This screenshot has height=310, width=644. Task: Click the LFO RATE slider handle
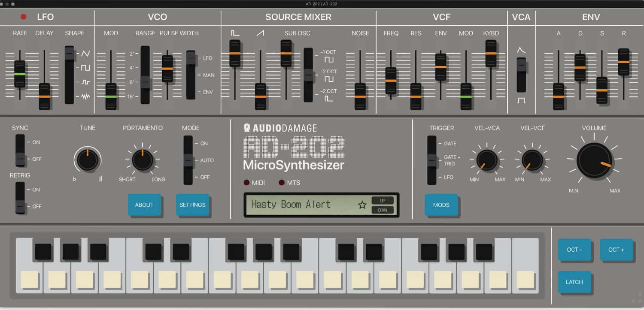coord(20,74)
